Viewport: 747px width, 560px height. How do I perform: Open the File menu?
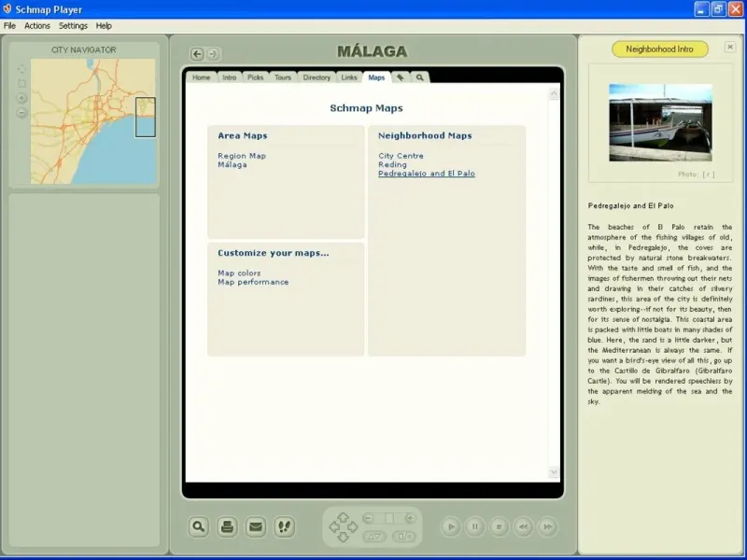(x=9, y=26)
